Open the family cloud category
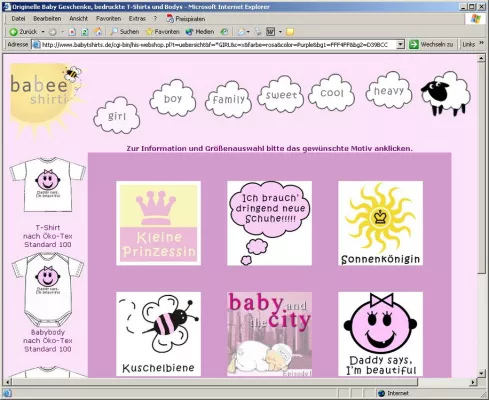This screenshot has height=400, width=489. point(228,99)
